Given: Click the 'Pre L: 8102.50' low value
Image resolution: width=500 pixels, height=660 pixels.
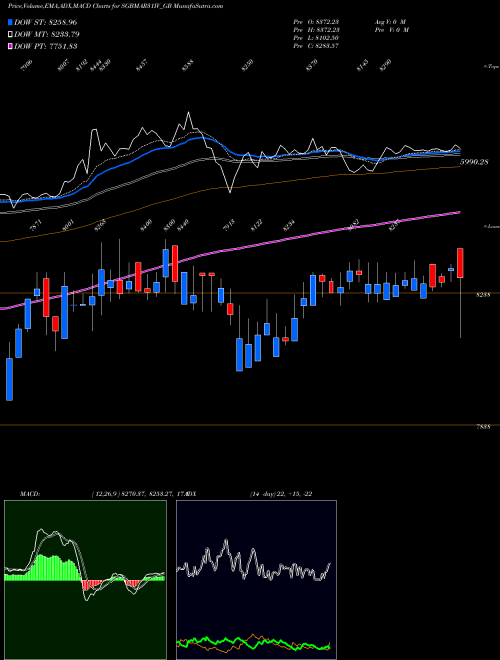Looking at the screenshot, I should click(x=316, y=38).
